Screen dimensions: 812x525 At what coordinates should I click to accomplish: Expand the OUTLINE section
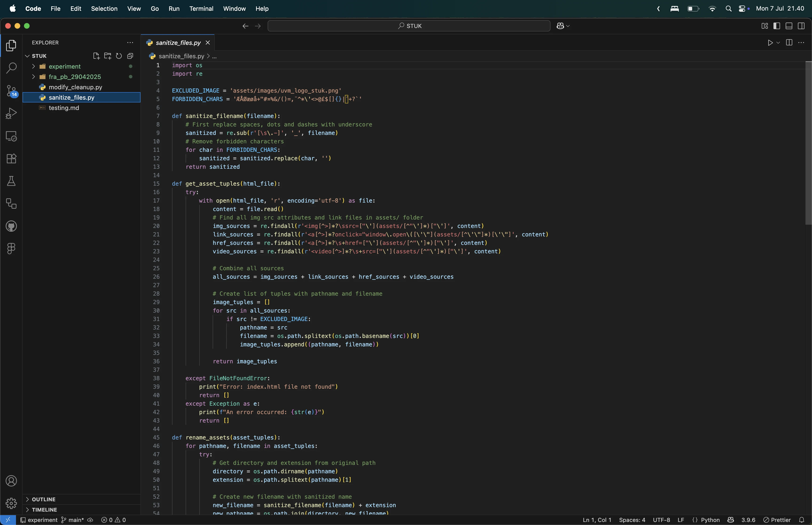point(44,499)
